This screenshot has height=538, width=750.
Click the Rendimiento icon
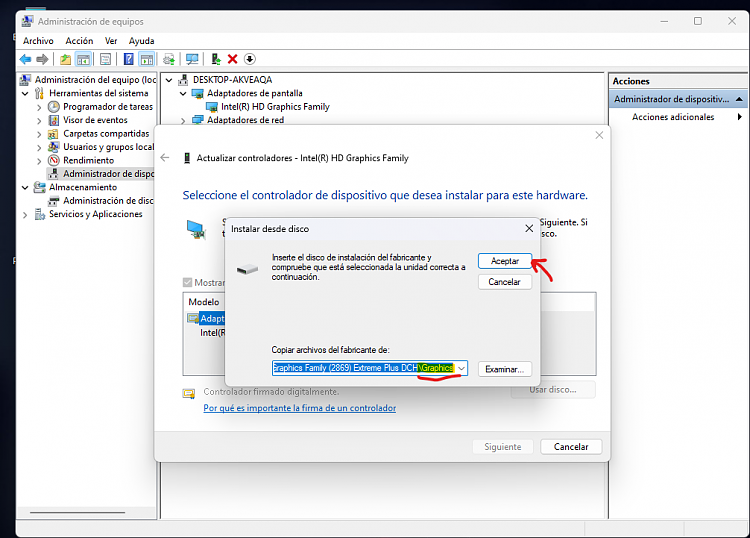click(54, 160)
